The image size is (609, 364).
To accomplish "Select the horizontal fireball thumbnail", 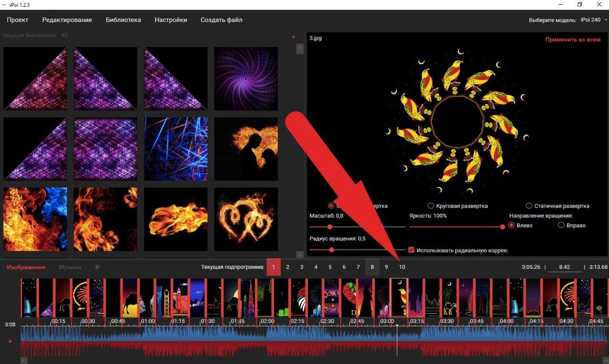I will (176, 219).
